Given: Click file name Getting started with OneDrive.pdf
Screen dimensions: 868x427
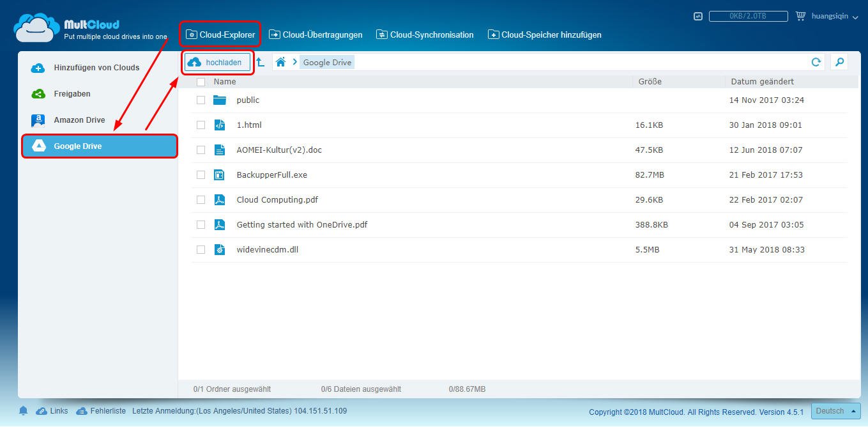Looking at the screenshot, I should coord(302,224).
